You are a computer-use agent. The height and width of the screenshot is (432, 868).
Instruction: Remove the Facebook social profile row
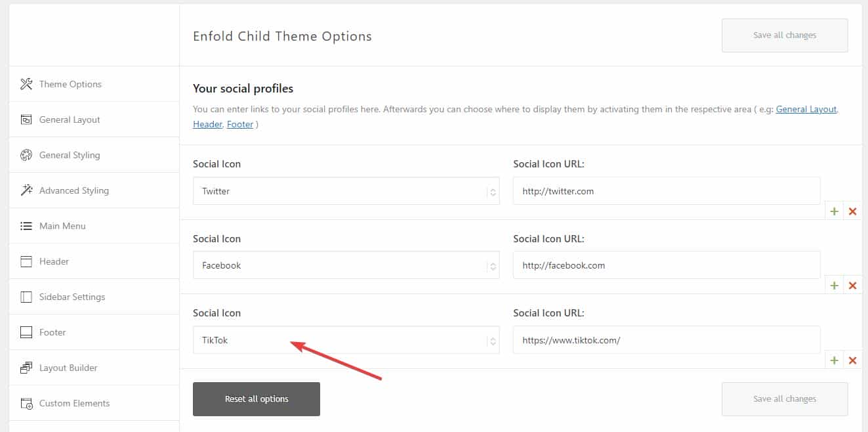853,286
